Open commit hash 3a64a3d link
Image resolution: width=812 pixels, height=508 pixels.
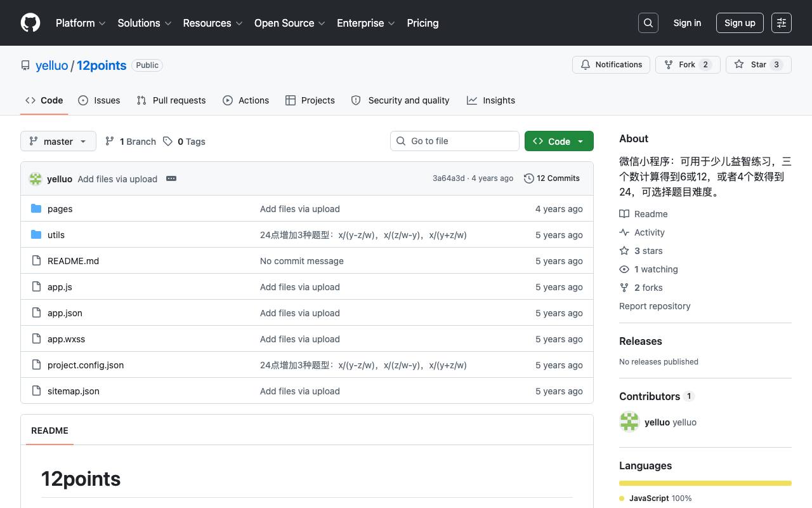tap(449, 178)
